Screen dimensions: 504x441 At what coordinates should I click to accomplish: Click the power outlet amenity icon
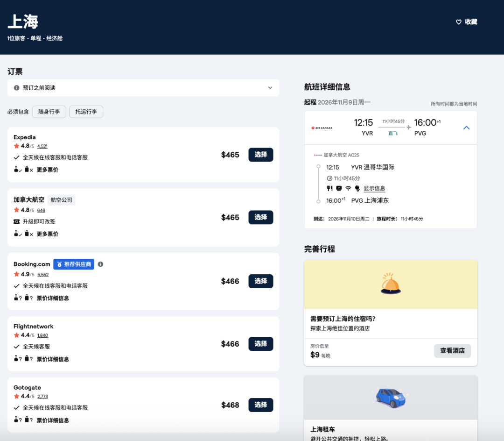pyautogui.click(x=357, y=188)
